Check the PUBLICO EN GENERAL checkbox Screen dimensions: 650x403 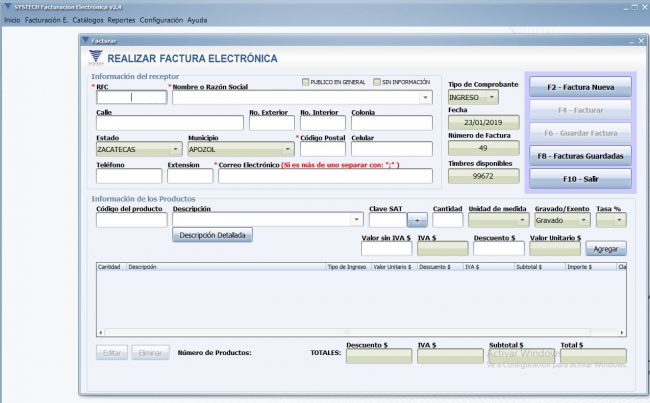306,81
